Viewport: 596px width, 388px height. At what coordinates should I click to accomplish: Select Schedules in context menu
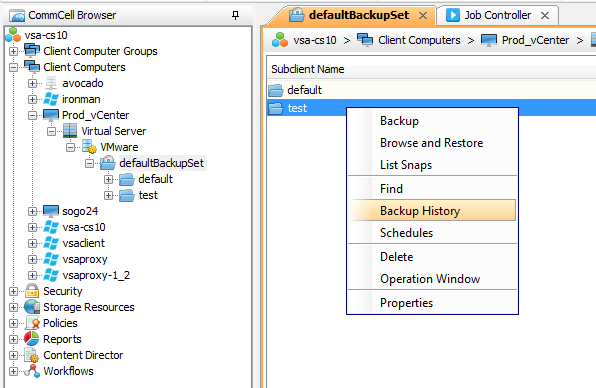click(x=433, y=233)
